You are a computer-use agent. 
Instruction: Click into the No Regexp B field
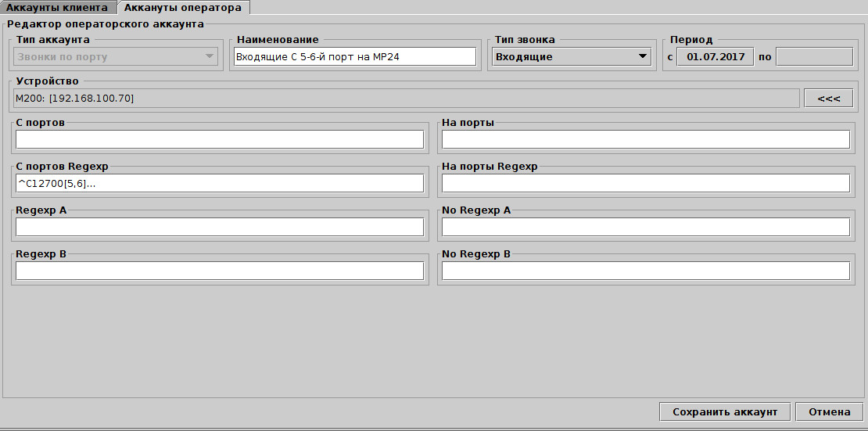(x=645, y=271)
